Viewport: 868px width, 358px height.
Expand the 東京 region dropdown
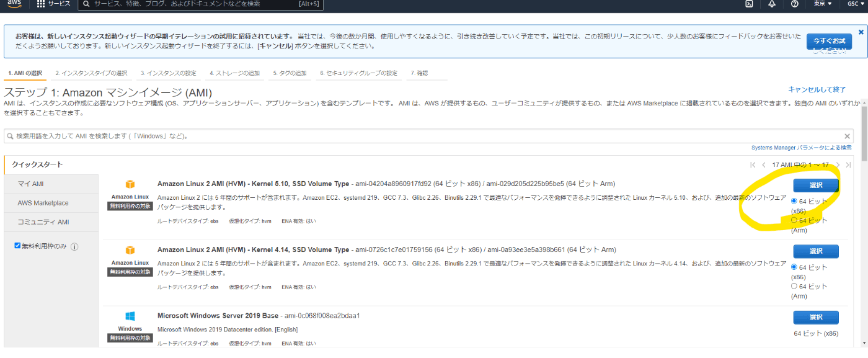823,4
